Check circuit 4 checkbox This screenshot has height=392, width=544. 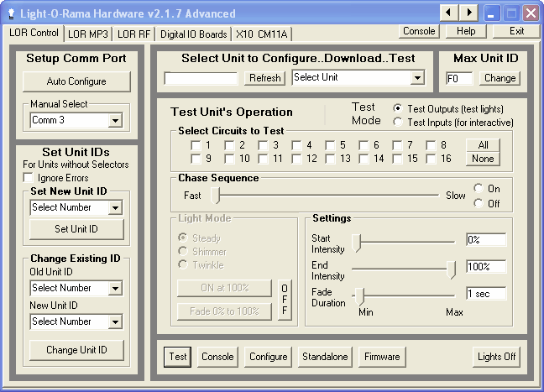click(x=296, y=145)
